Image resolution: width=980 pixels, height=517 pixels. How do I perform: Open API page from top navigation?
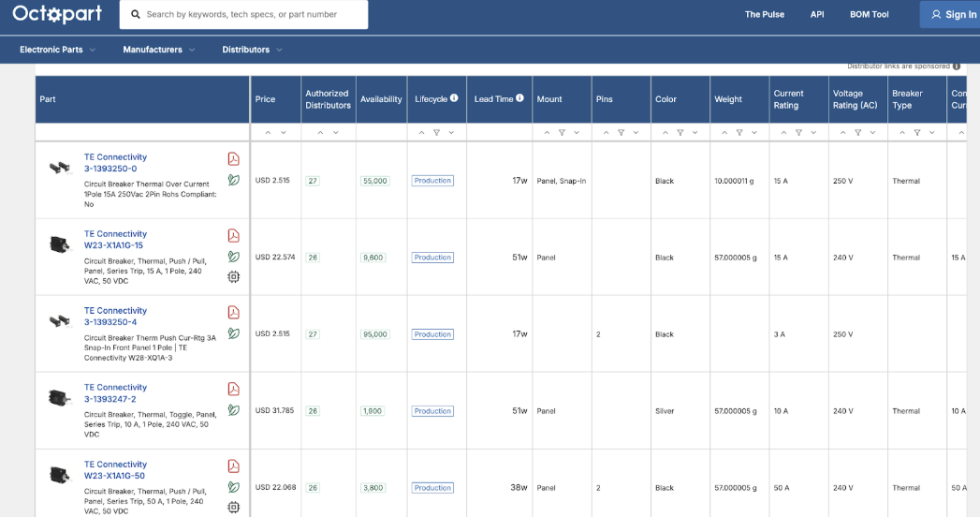[817, 14]
